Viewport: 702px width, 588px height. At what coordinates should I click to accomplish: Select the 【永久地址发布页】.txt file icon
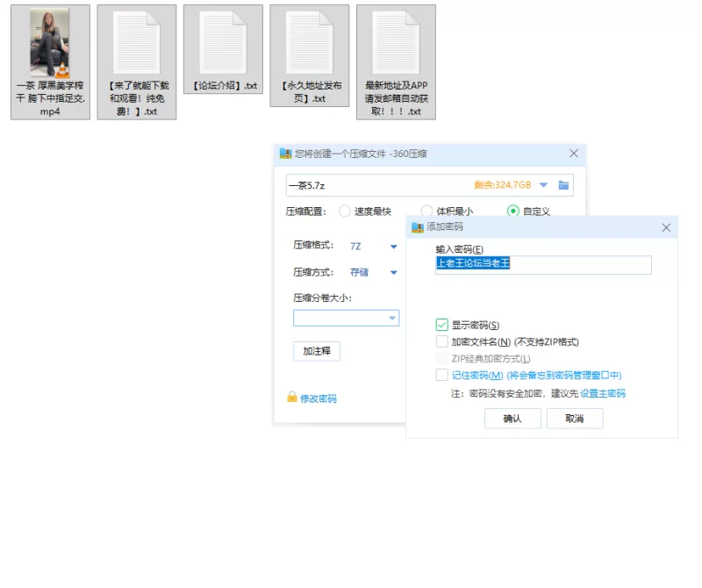click(x=310, y=42)
